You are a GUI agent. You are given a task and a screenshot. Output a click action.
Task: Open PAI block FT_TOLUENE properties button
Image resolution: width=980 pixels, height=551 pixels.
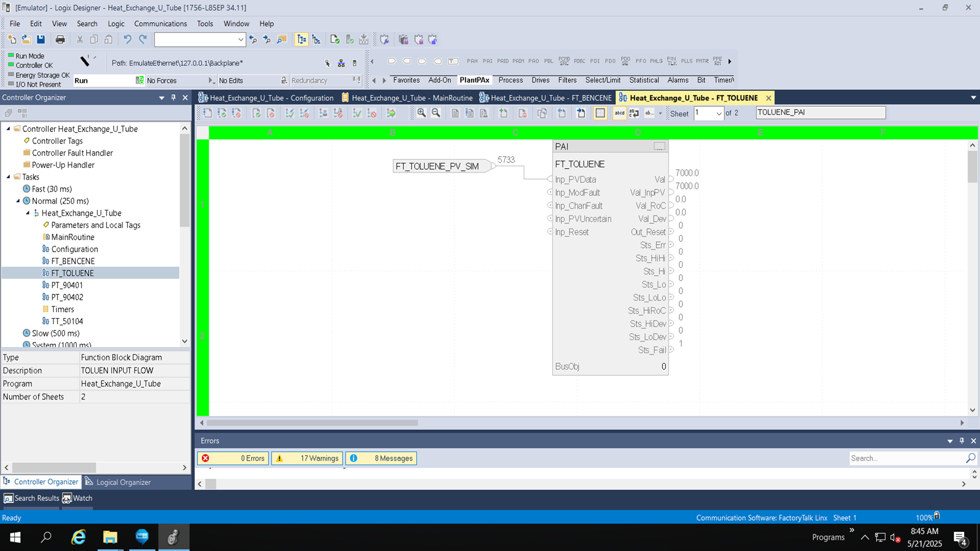pos(659,147)
